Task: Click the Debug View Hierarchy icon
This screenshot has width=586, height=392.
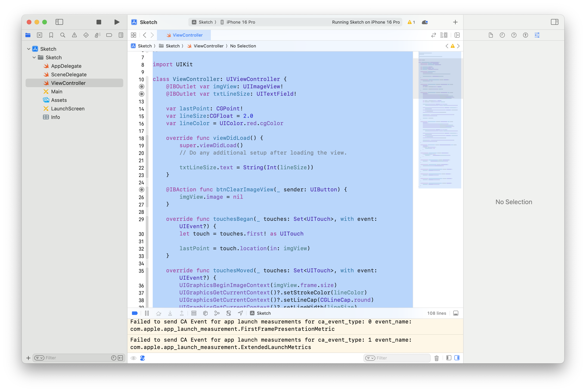Action: (x=205, y=313)
